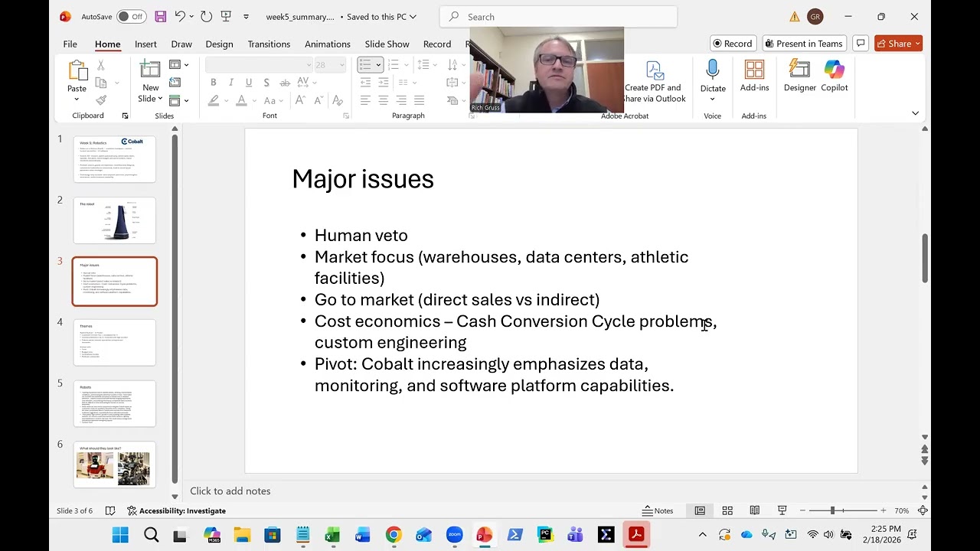Start slideshow from beginning via quick access icon
980x551 pixels.
coord(226,16)
